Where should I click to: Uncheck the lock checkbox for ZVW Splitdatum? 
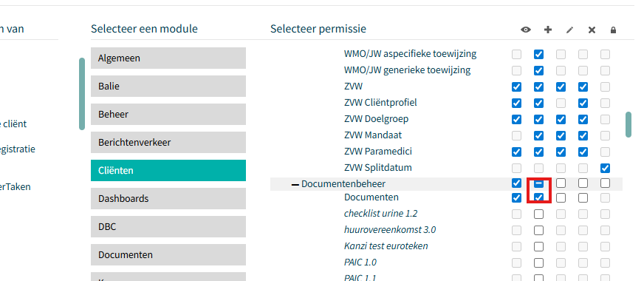pyautogui.click(x=605, y=168)
